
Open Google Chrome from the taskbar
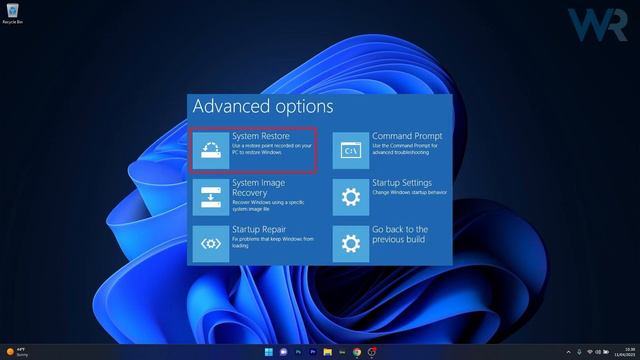[x=357, y=352]
